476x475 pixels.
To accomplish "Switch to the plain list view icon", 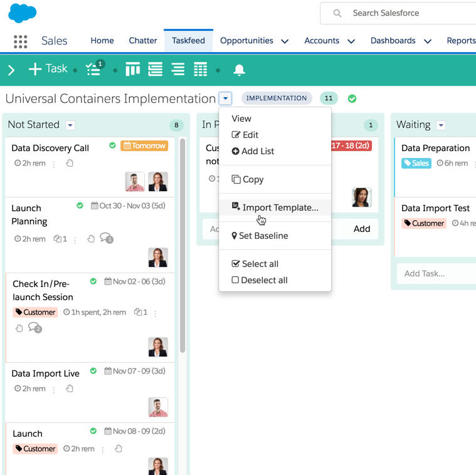I will [x=178, y=69].
